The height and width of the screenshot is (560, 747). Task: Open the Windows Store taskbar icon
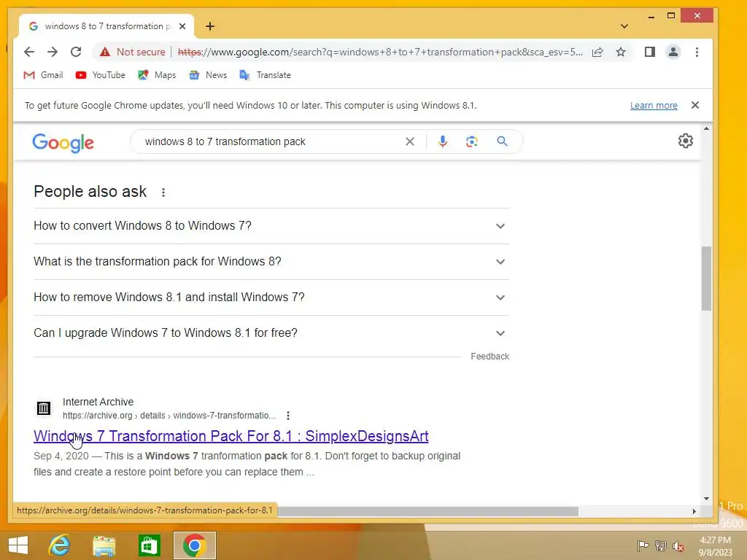click(149, 545)
